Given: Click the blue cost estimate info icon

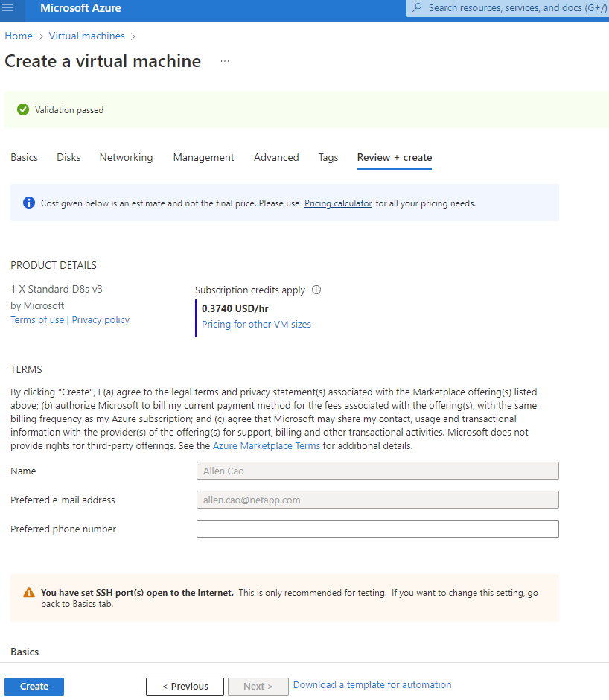Looking at the screenshot, I should click(29, 203).
